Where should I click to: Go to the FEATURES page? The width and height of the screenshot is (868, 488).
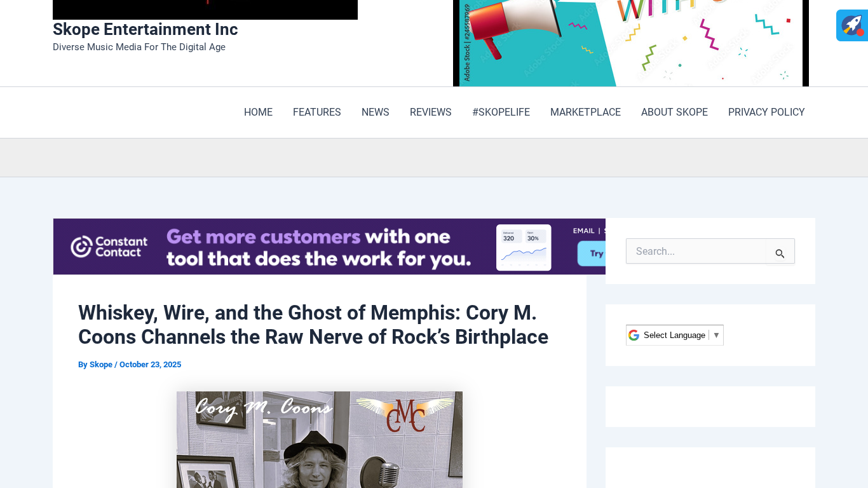pyautogui.click(x=316, y=112)
